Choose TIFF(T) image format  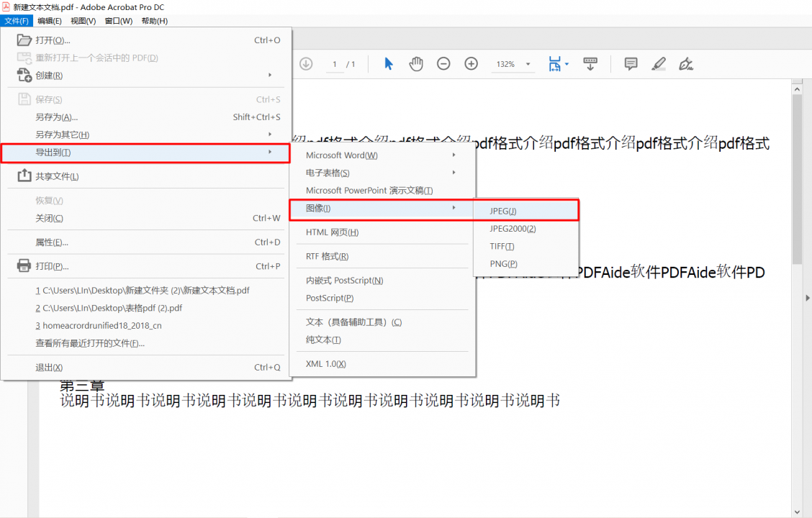(x=526, y=246)
